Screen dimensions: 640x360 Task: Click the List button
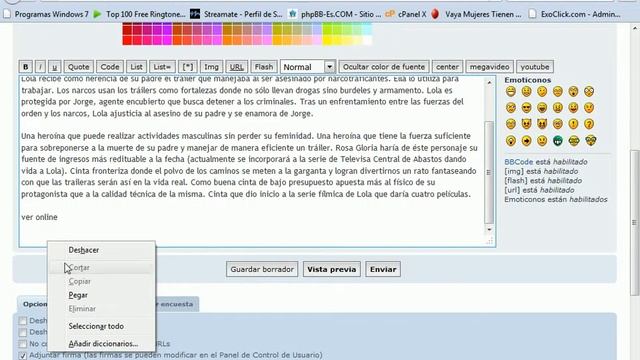[136, 67]
